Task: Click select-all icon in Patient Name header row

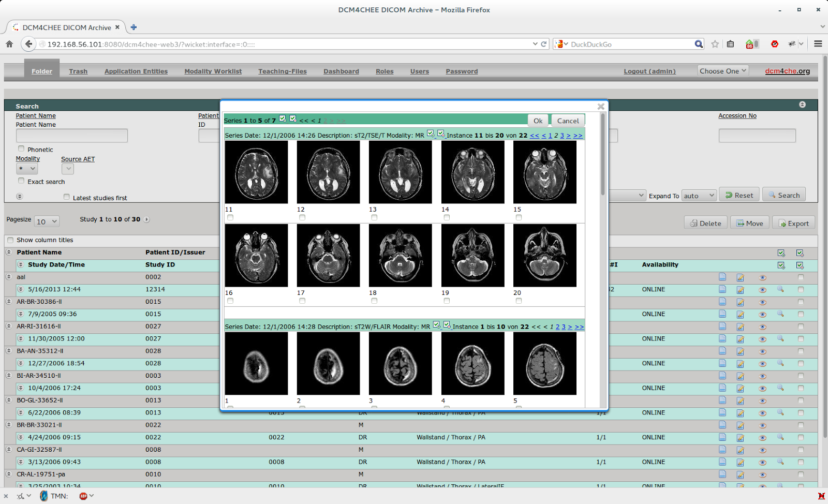Action: click(781, 253)
